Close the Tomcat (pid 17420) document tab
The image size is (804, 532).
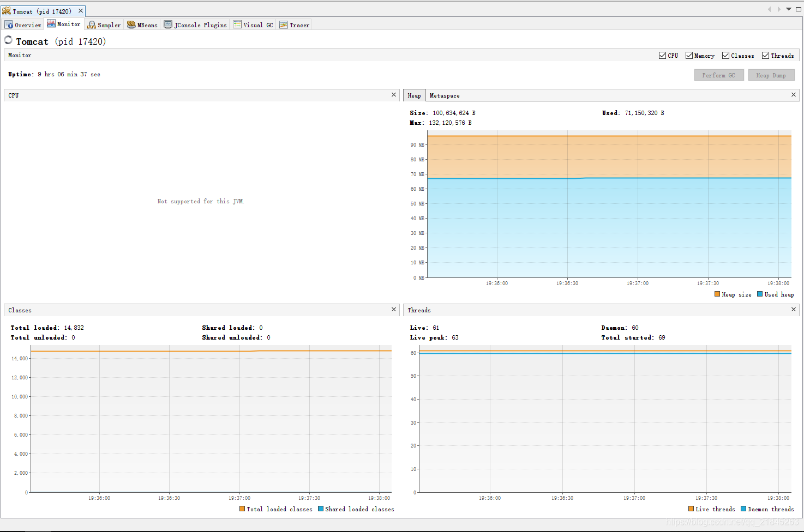tap(81, 11)
